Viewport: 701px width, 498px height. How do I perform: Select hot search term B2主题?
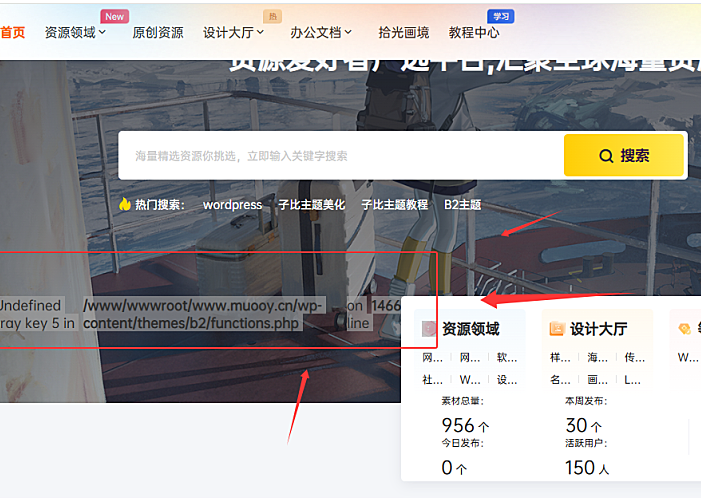462,205
